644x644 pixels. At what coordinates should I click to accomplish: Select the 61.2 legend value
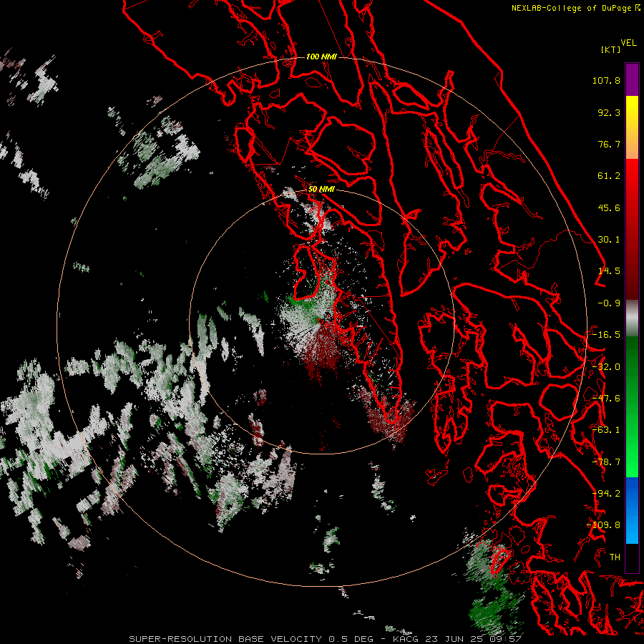609,176
